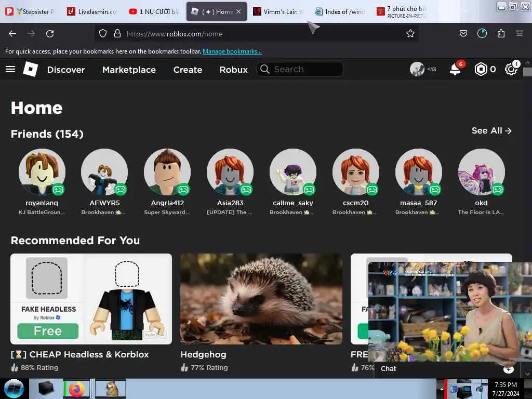Click the Firefox forward arrow

point(31,34)
